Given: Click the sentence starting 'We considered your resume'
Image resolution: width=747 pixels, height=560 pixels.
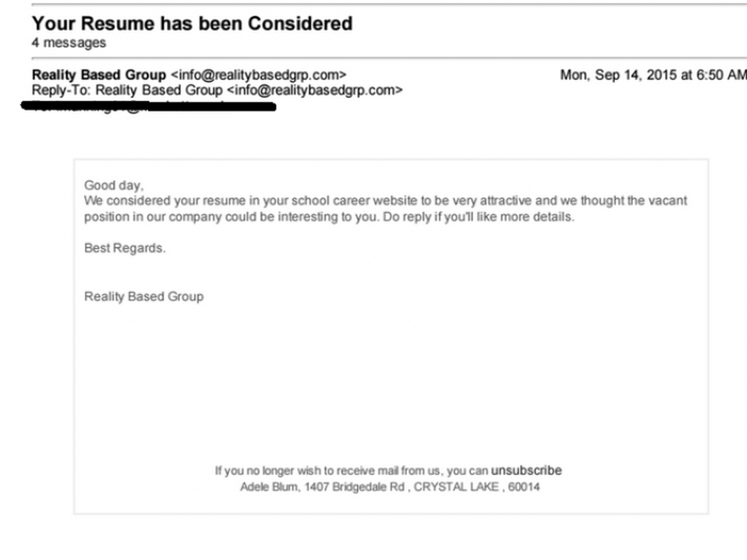Looking at the screenshot, I should click(x=386, y=201).
